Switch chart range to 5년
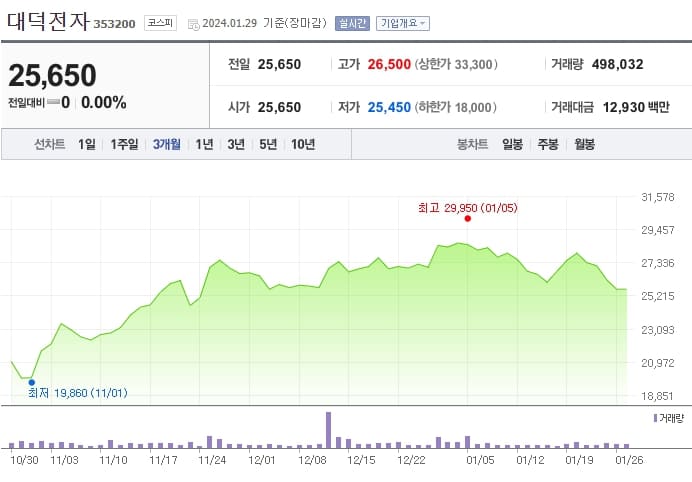Image resolution: width=692 pixels, height=482 pixels. point(268,144)
